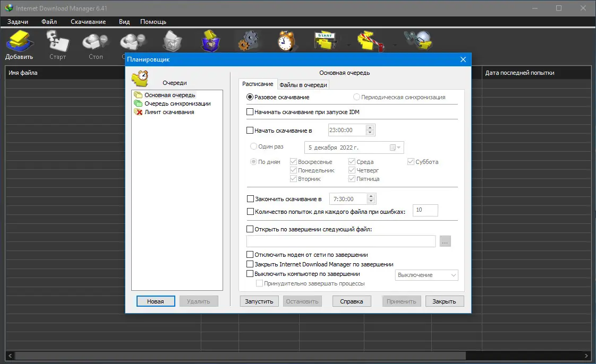Open the Скачивание menu
This screenshot has height=364, width=596.
click(88, 22)
